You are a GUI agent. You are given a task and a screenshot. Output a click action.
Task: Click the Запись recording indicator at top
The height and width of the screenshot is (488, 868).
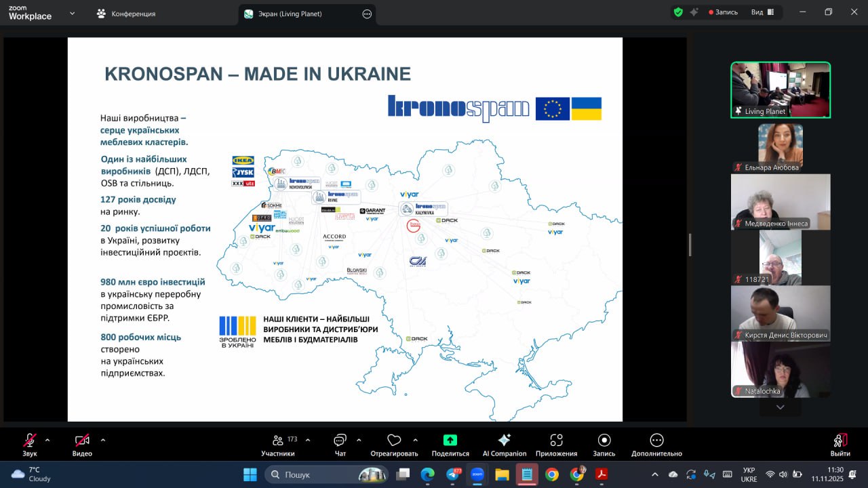click(x=723, y=12)
